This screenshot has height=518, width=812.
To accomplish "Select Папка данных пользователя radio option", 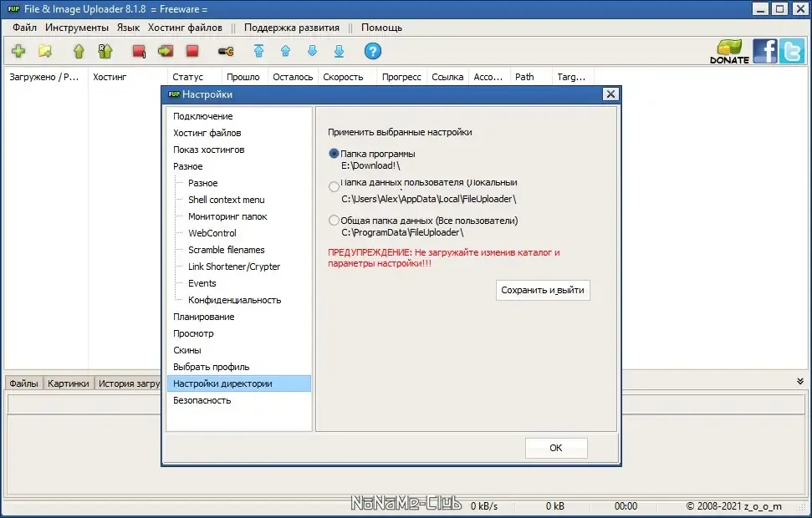I will click(334, 186).
